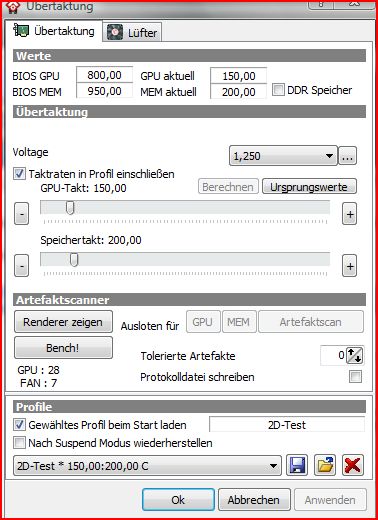Decrease GPU-Takt with minus button
The image size is (378, 520).
tap(21, 213)
